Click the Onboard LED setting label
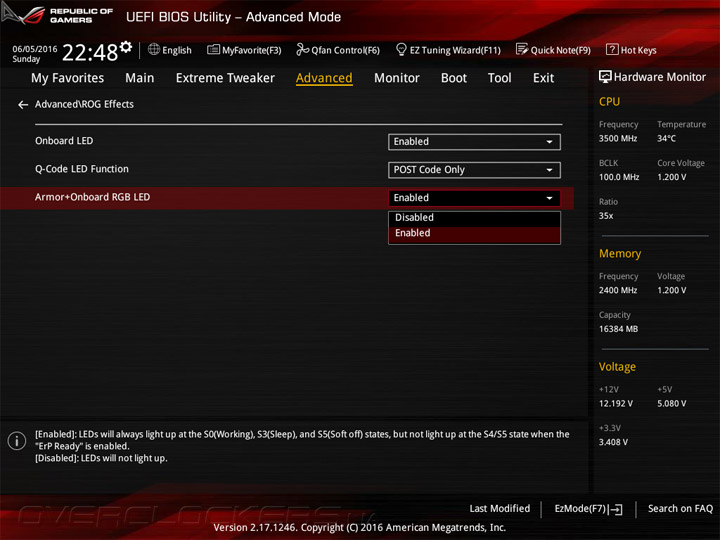This screenshot has width=720, height=540. coord(64,141)
